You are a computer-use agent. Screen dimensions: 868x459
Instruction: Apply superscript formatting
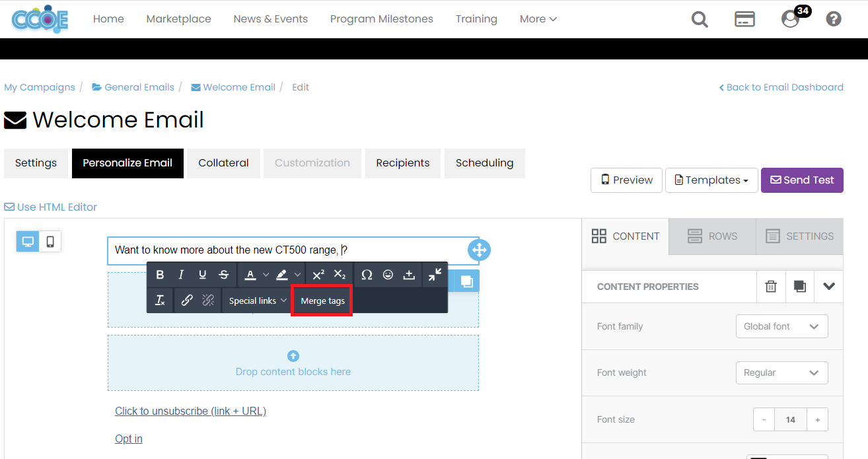(318, 275)
